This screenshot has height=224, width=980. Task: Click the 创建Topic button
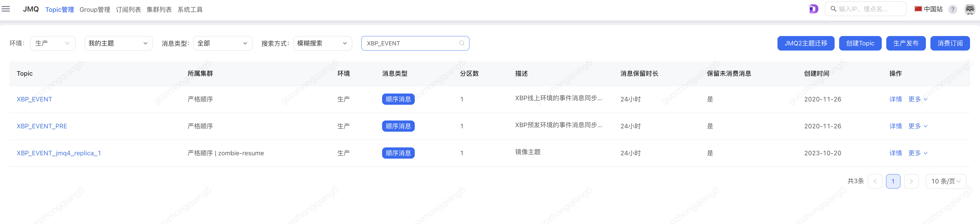(x=860, y=43)
